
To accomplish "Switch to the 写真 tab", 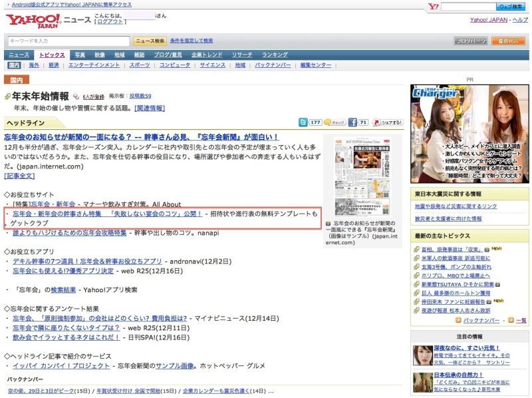I will [x=80, y=55].
